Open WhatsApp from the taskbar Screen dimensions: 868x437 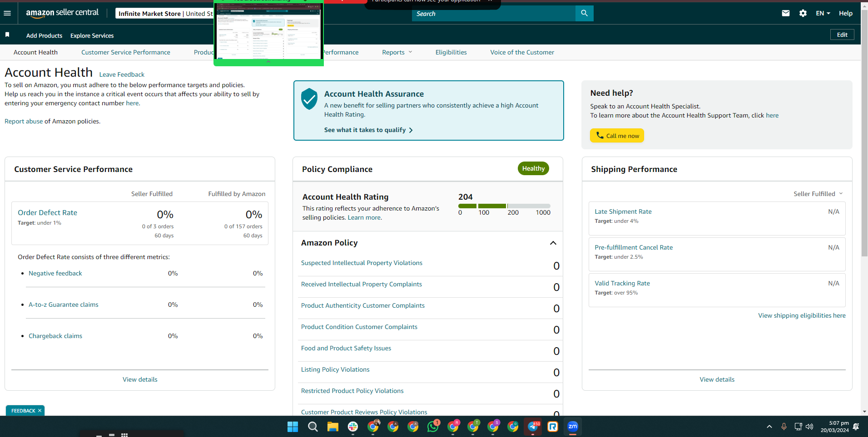pyautogui.click(x=433, y=427)
